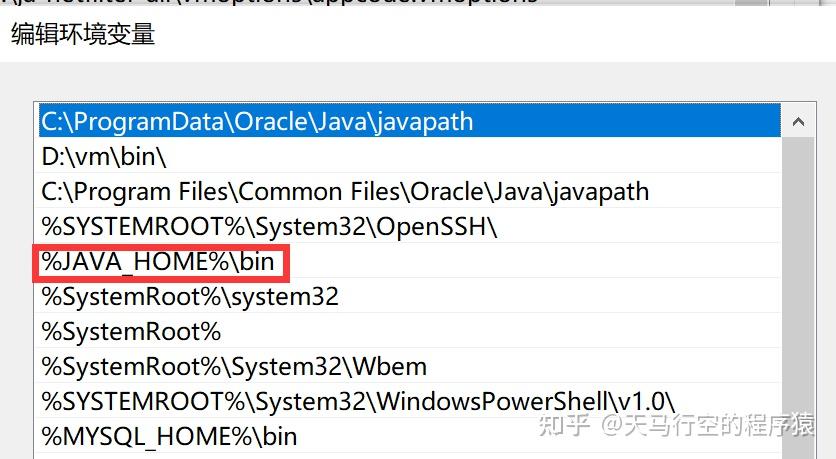This screenshot has height=459, width=836.
Task: Choose the %SystemRoot%\system32 entry
Action: pos(190,296)
